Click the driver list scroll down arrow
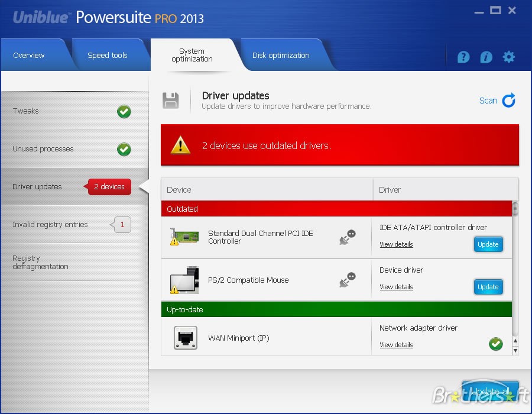 tap(515, 350)
